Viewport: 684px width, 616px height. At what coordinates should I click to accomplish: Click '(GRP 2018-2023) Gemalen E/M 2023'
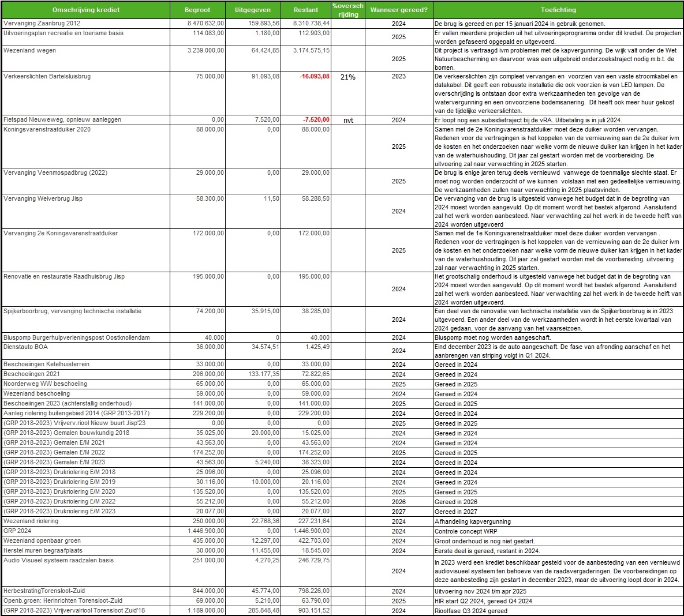tap(54, 463)
